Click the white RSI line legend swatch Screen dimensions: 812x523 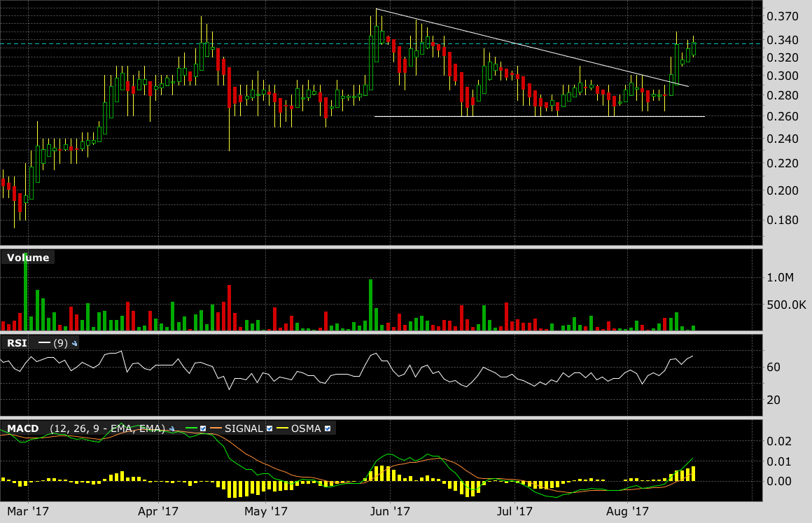[x=45, y=343]
